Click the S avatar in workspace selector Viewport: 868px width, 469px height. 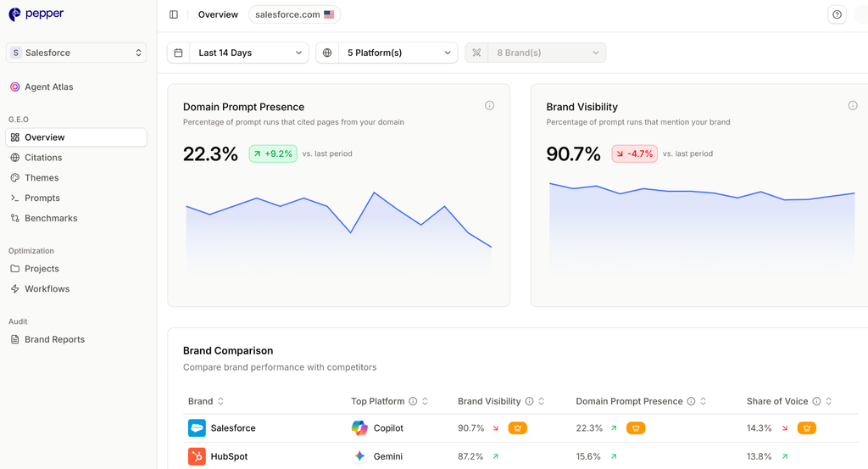point(15,53)
